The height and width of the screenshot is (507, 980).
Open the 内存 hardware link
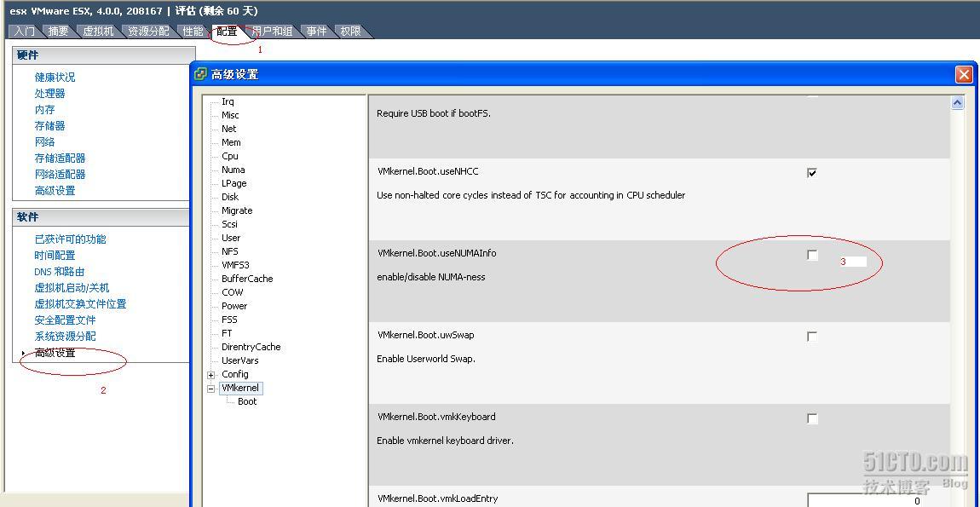(x=44, y=109)
